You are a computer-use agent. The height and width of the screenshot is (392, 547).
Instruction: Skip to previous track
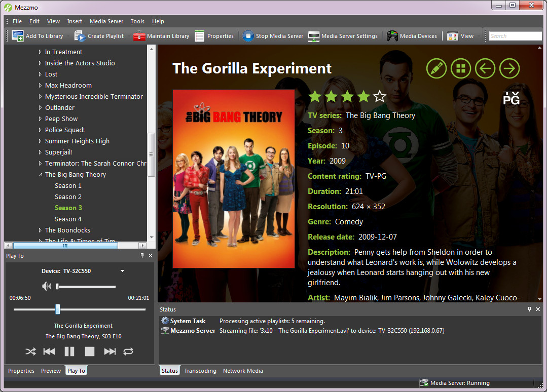pos(49,351)
